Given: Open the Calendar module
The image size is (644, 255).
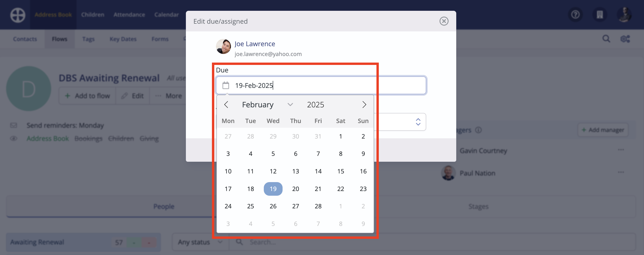Looking at the screenshot, I should coord(166,15).
